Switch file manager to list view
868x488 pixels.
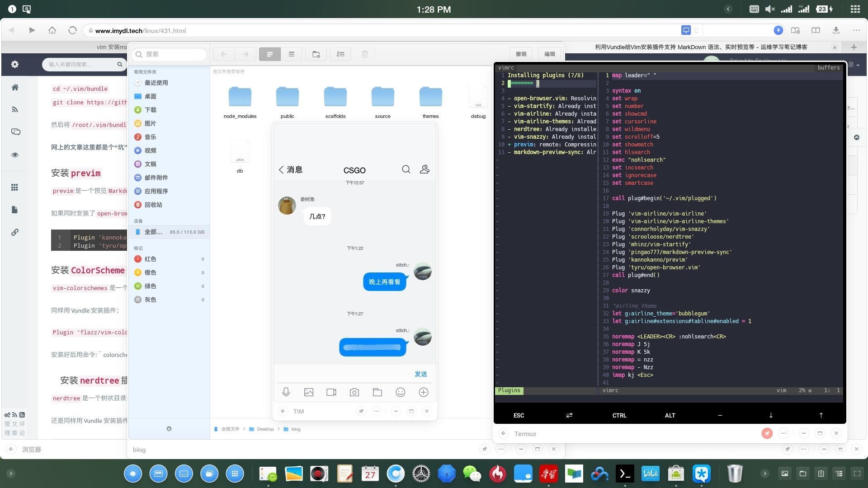(292, 54)
